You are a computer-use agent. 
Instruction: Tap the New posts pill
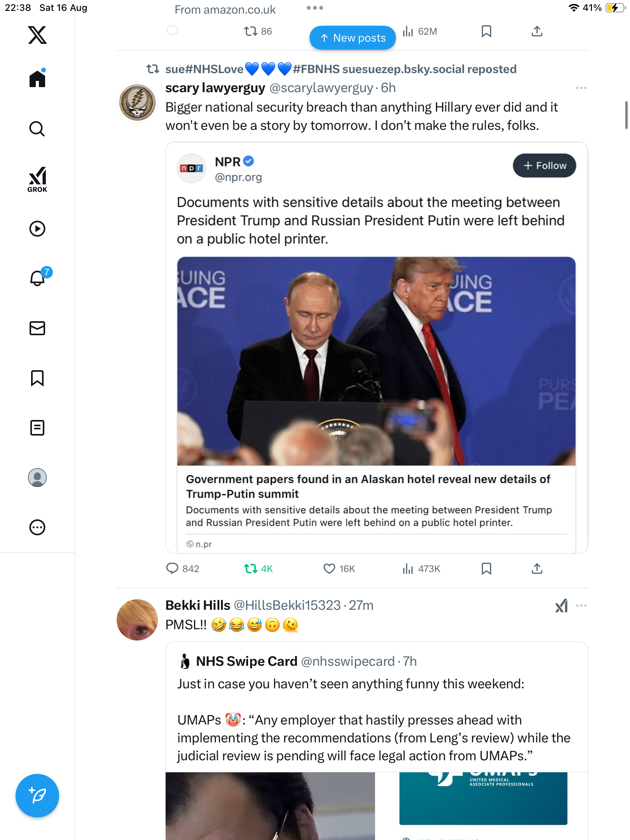point(352,38)
